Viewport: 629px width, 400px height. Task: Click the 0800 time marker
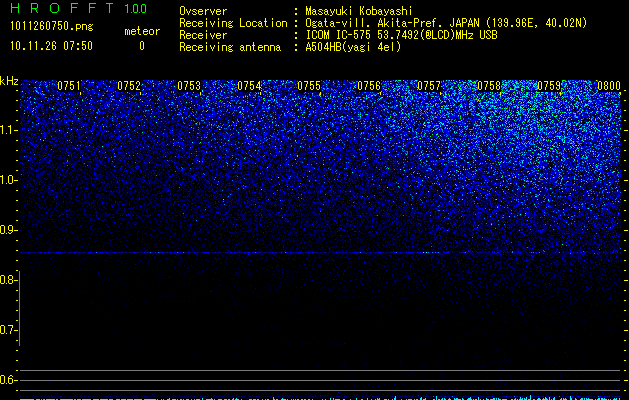(609, 86)
